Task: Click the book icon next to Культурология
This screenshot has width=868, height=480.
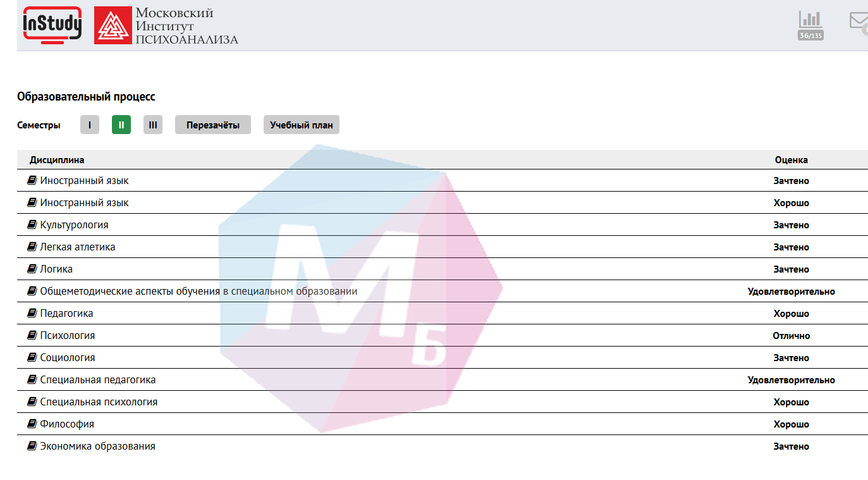Action: point(32,225)
